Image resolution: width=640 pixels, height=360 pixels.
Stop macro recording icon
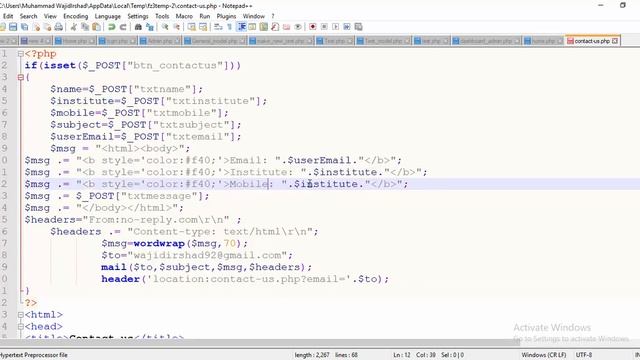324,27
